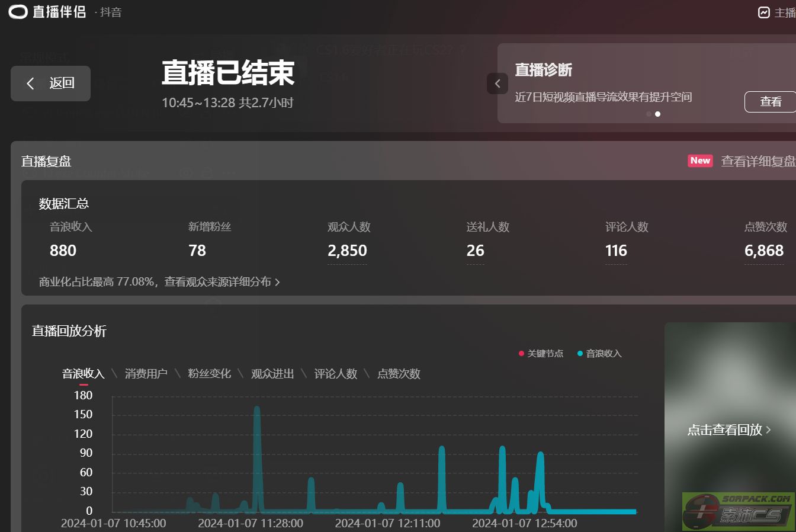Click the red New badge
Screen dimensions: 796x532
pos(700,161)
